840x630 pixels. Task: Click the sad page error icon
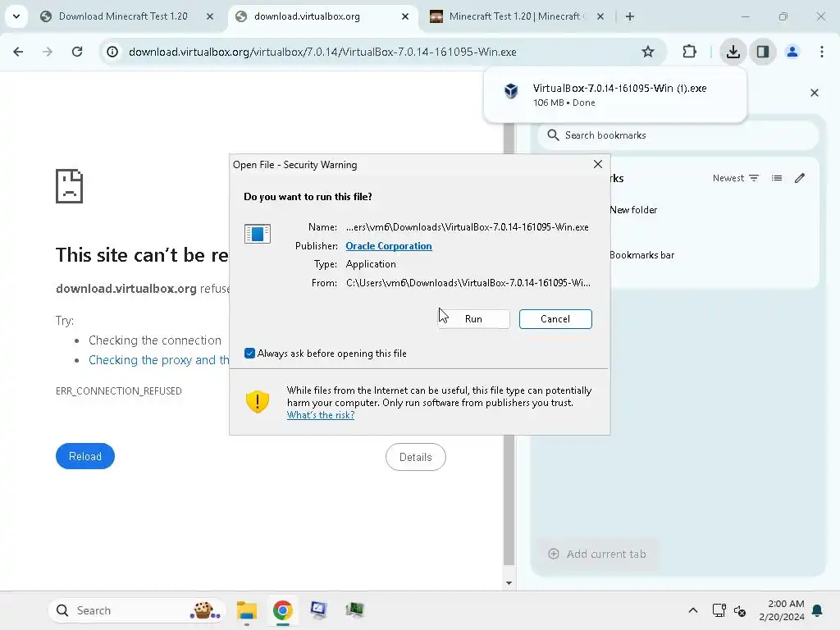(69, 186)
